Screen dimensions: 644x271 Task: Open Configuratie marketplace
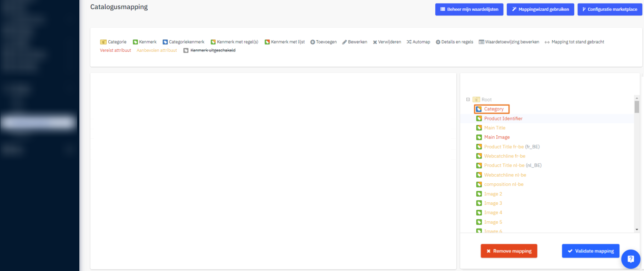pyautogui.click(x=610, y=9)
